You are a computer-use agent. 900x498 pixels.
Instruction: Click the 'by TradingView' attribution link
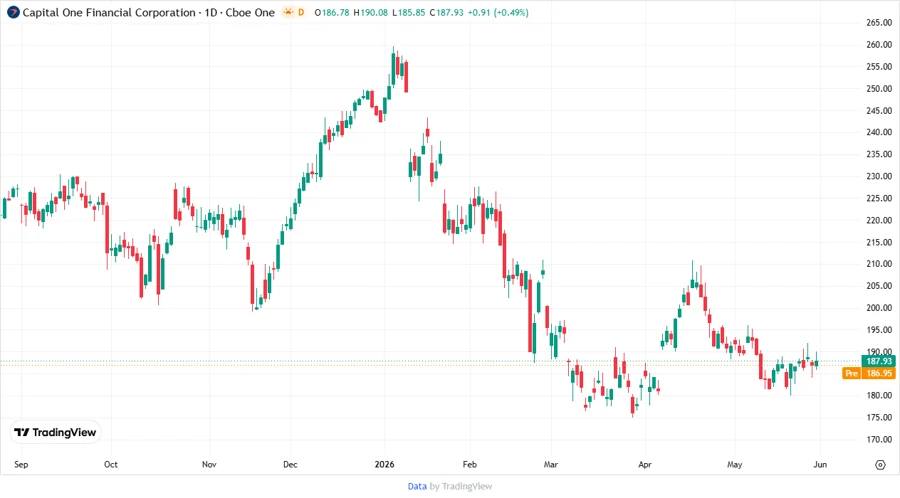point(461,486)
